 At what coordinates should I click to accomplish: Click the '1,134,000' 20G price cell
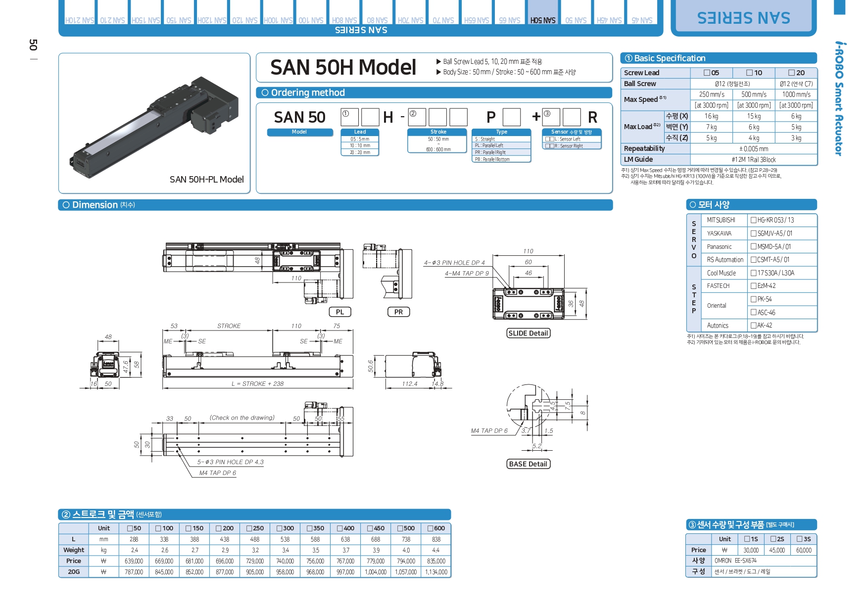(436, 572)
